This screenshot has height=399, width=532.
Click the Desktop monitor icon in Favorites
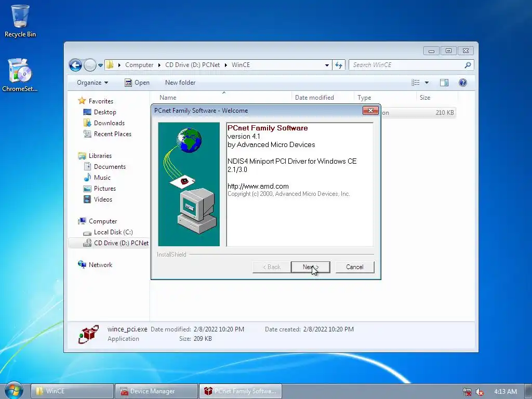click(87, 112)
